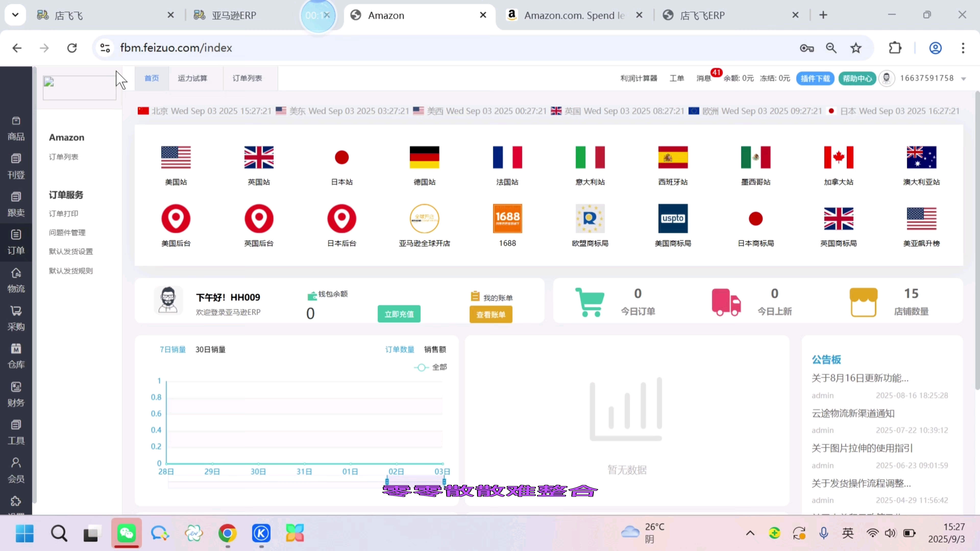The height and width of the screenshot is (551, 980).
Task: Click the 查看账单 button
Action: click(x=491, y=315)
